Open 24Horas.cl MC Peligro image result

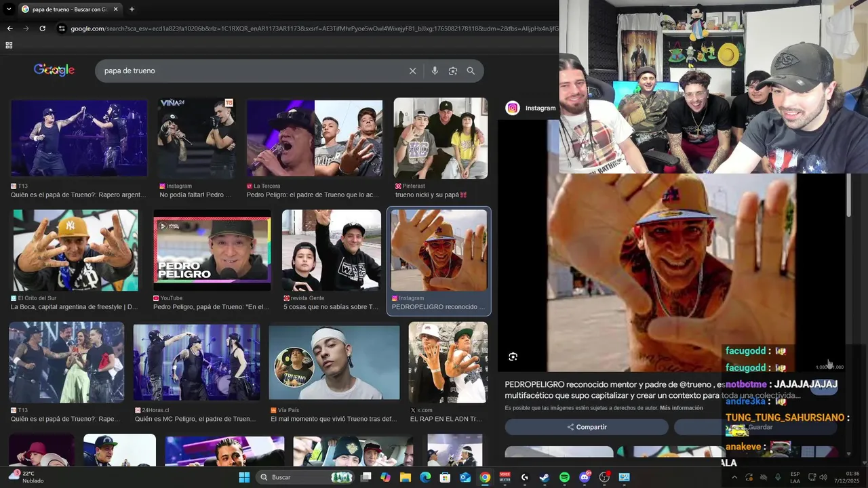197,363
